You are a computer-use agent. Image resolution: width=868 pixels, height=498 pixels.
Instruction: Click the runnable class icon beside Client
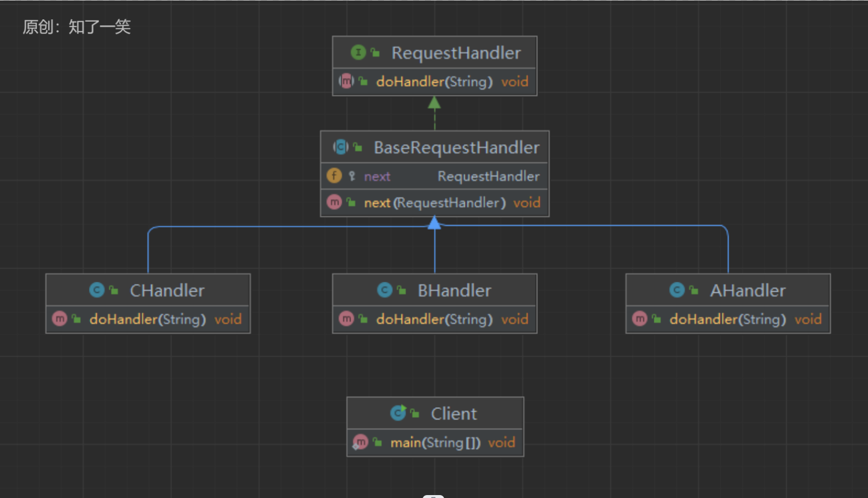click(399, 413)
